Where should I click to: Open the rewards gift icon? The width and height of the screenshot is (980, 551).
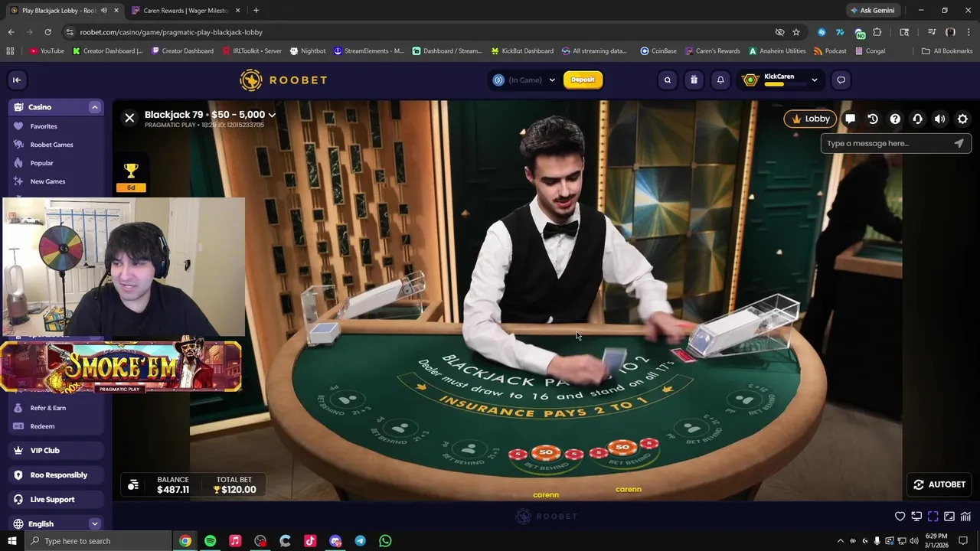[694, 80]
